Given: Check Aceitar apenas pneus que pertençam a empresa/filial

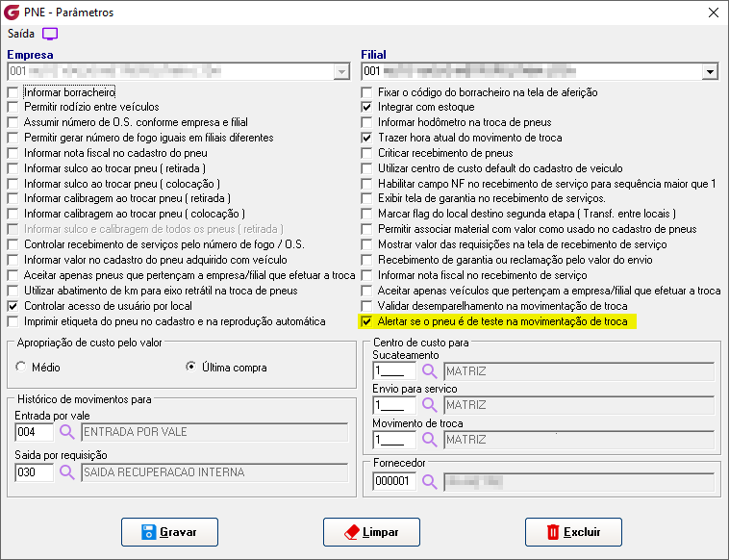Looking at the screenshot, I should [13, 276].
